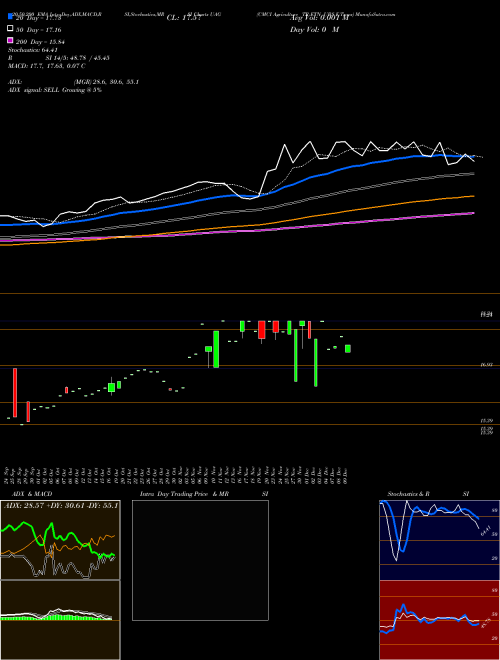This screenshot has height=660, width=500.
Task: Click the empty intraday trading price box
Action: [200, 560]
